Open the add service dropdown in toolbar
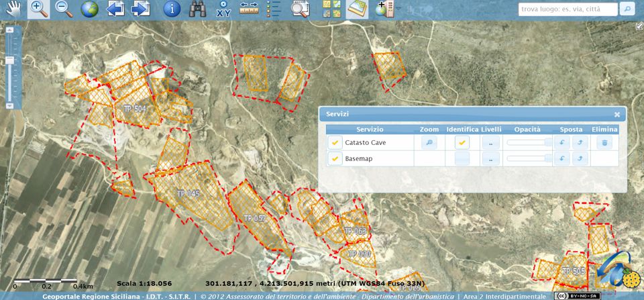 tap(383, 9)
